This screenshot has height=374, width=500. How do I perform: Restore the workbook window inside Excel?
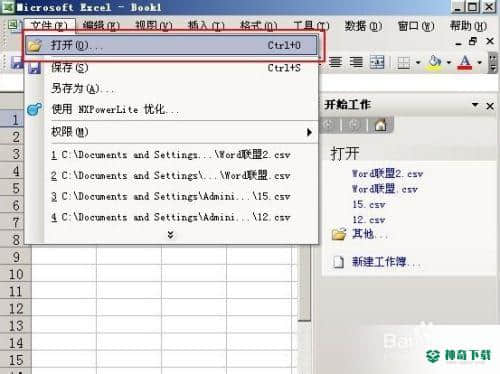coord(473,41)
